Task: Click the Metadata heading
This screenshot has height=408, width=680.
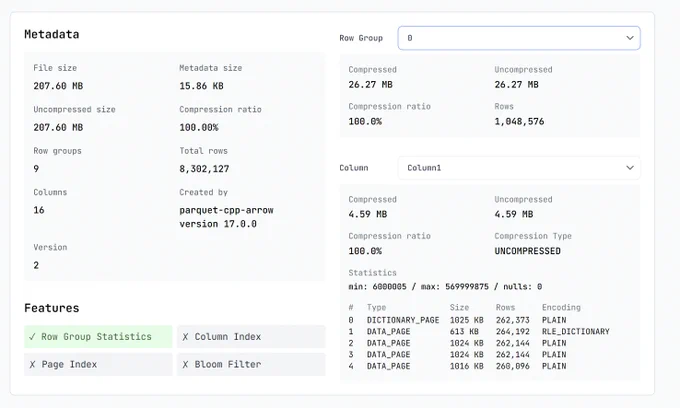Action: [x=52, y=34]
